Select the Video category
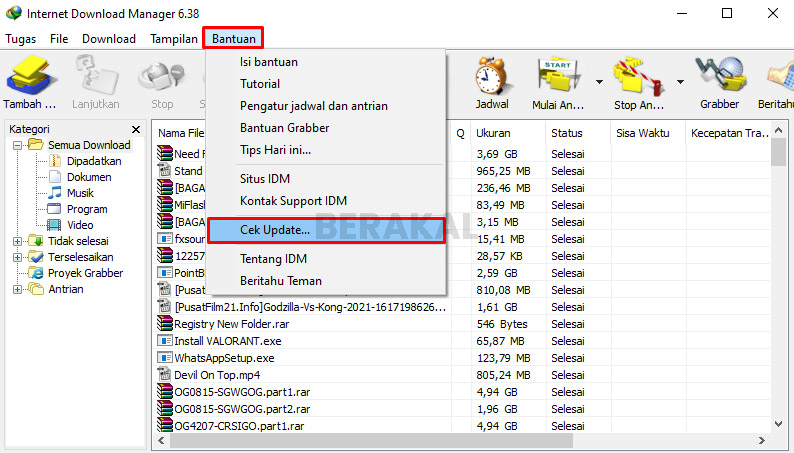The width and height of the screenshot is (794, 453). point(80,225)
